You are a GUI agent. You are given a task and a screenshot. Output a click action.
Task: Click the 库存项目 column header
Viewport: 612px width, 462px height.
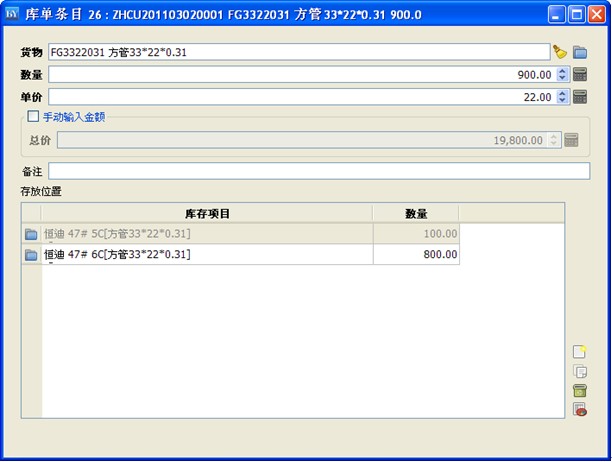207,213
